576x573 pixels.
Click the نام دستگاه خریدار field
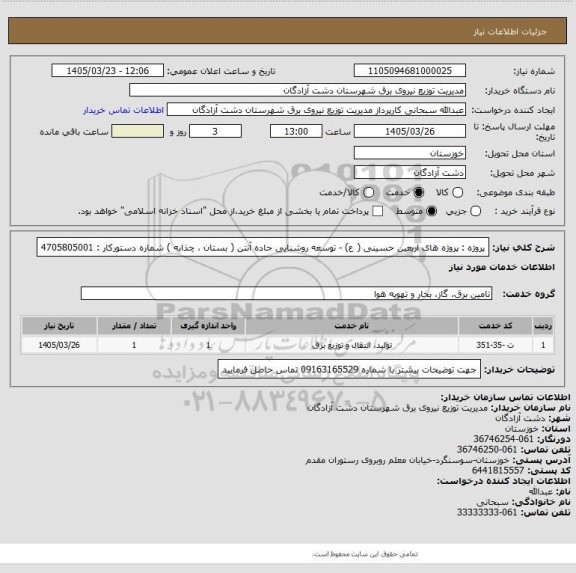(x=298, y=90)
